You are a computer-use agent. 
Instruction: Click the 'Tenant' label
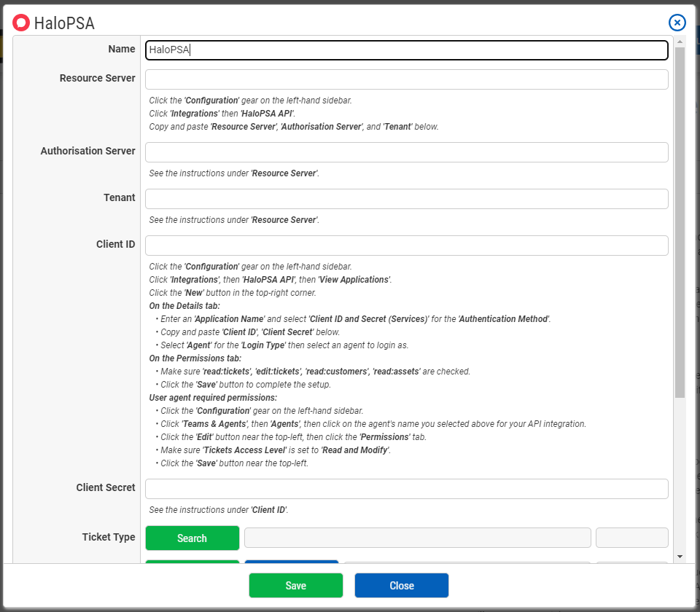119,197
